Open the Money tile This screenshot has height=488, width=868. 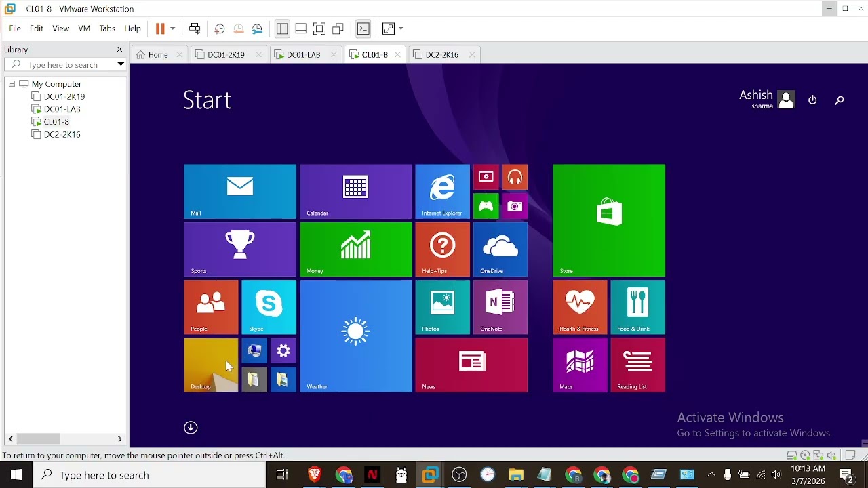[356, 249]
